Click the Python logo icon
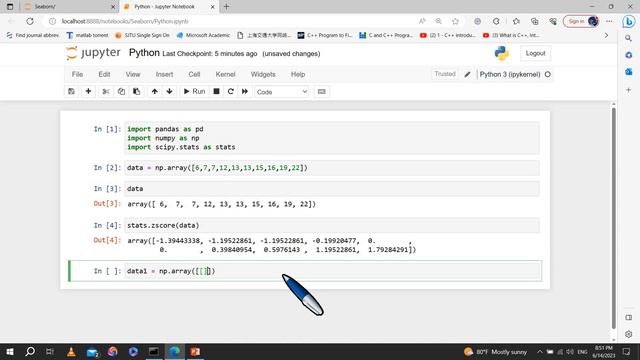640x360 pixels. (x=501, y=53)
